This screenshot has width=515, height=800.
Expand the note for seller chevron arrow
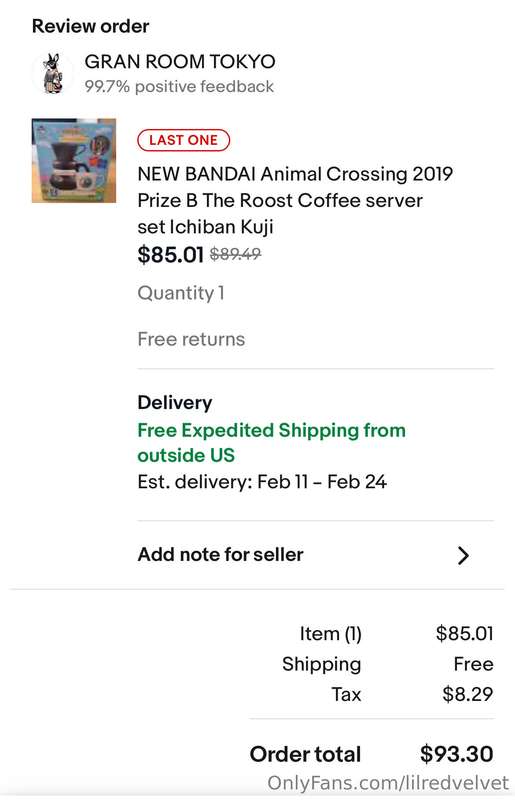click(463, 555)
